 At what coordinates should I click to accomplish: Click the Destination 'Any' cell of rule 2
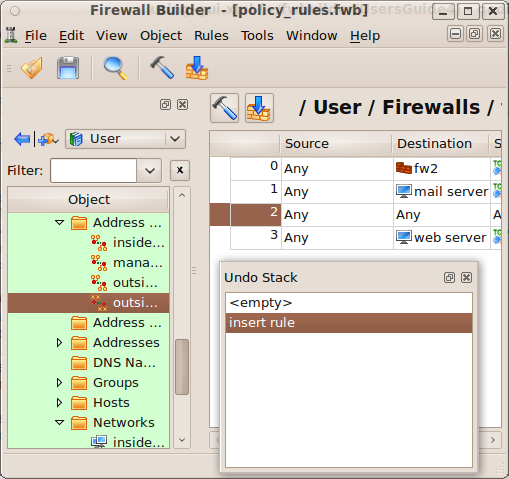pyautogui.click(x=442, y=215)
